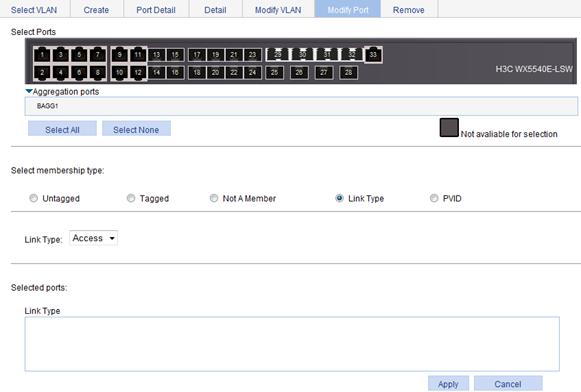Screen dimensions: 581x392
Task: Cancel the port modification
Action: pos(508,384)
